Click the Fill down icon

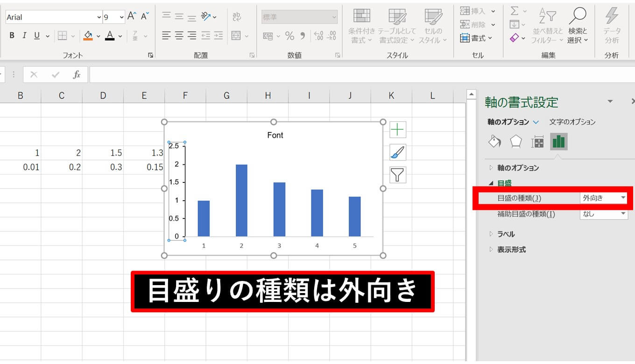514,24
